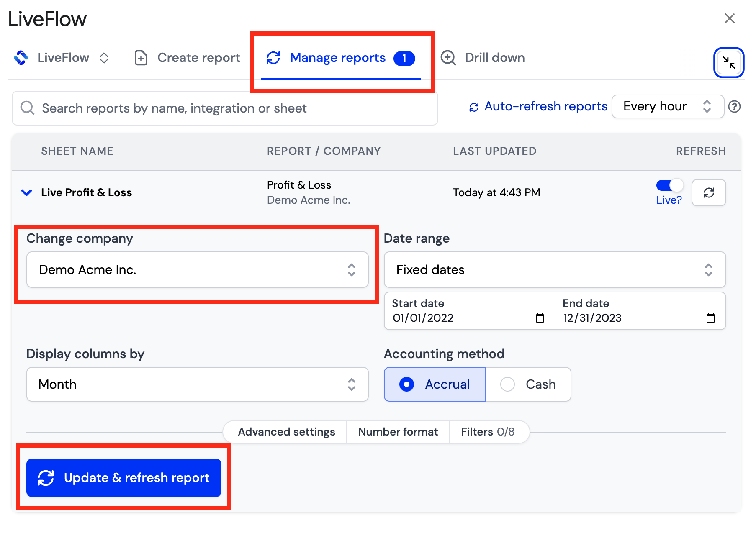Open the End date calendar picker

point(710,318)
